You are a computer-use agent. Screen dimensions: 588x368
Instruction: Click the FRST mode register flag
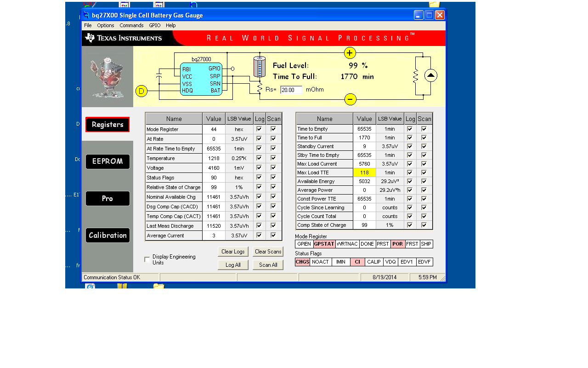(413, 244)
